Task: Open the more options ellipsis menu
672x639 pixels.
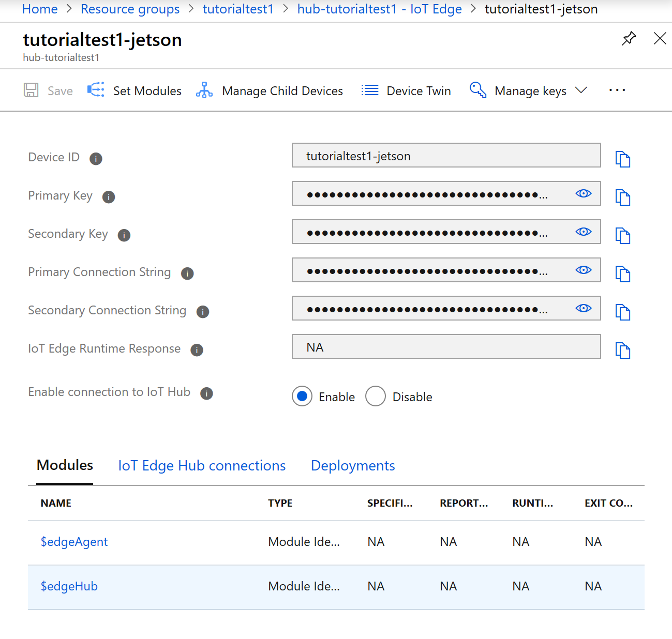Action: click(617, 90)
